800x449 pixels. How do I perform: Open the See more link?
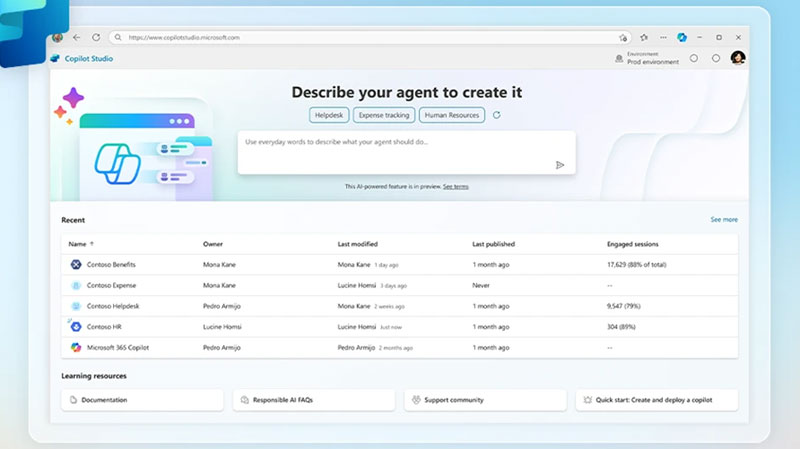point(723,219)
